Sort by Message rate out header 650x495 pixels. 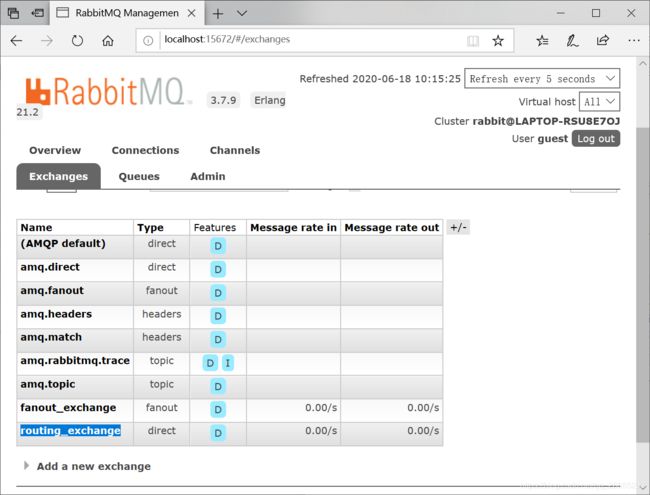pyautogui.click(x=391, y=228)
